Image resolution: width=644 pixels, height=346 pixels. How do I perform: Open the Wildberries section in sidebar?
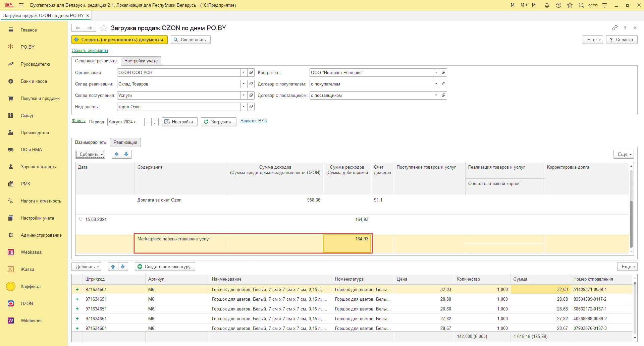32,321
